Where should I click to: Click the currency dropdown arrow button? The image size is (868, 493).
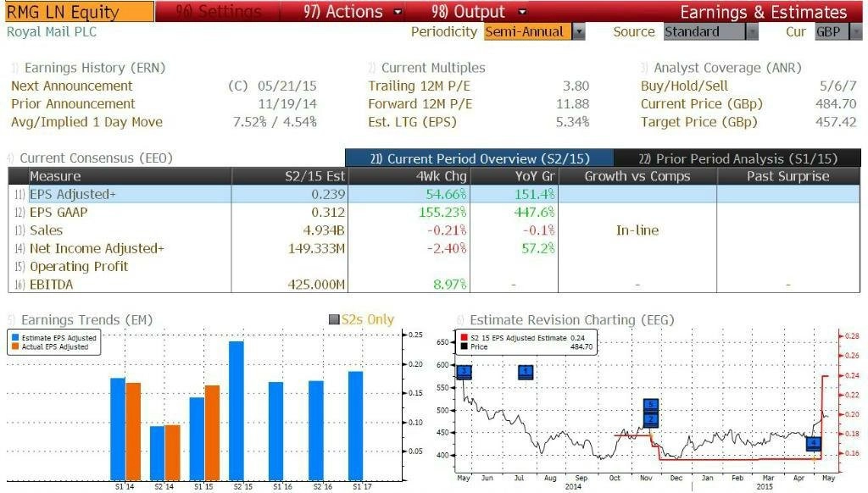click(x=856, y=31)
